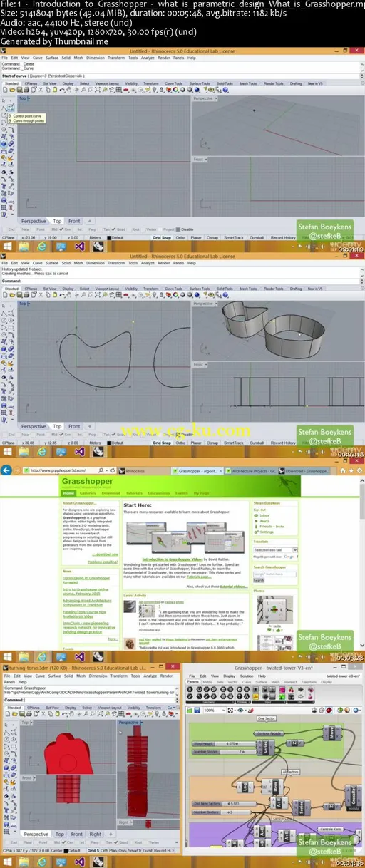Screen dimensions: 365x868
Task: Click the Search Grasshopper text field on the site
Action: [273, 574]
